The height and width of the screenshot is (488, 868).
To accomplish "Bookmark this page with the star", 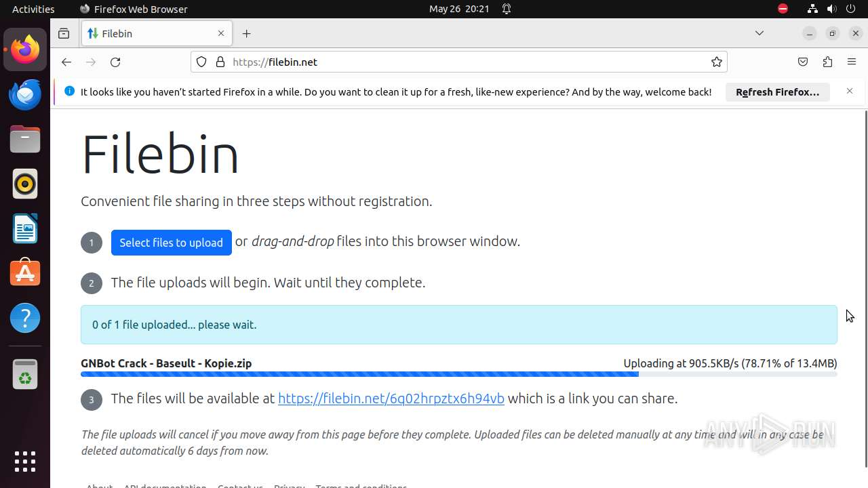I will pos(717,62).
